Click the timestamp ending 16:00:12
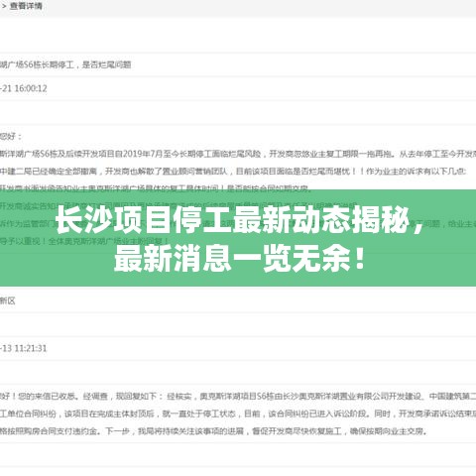Image resolution: width=476 pixels, height=476 pixels. click(24, 88)
